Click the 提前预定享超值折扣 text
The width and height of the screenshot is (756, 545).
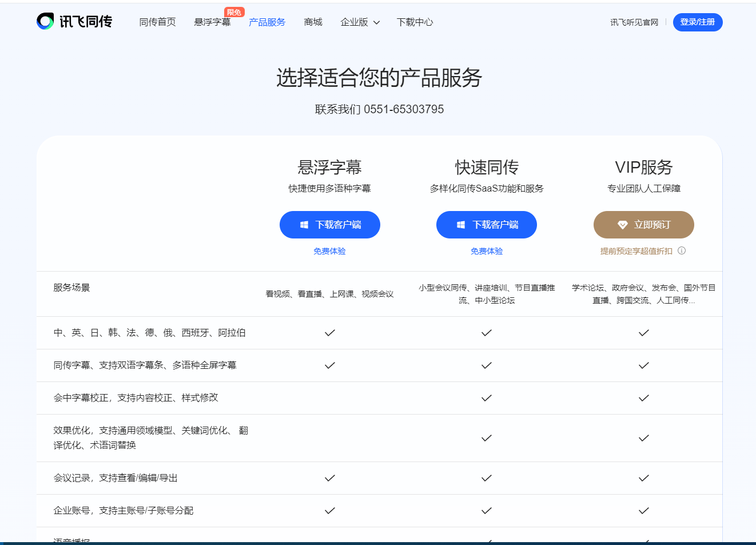636,251
